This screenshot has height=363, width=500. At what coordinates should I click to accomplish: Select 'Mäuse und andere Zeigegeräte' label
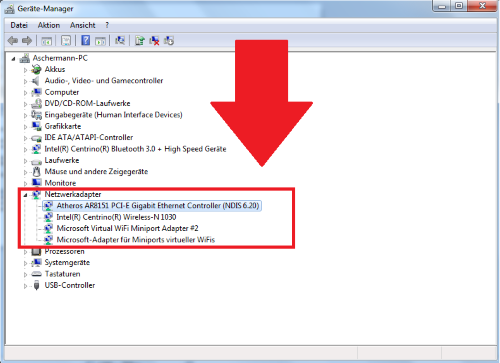[96, 172]
